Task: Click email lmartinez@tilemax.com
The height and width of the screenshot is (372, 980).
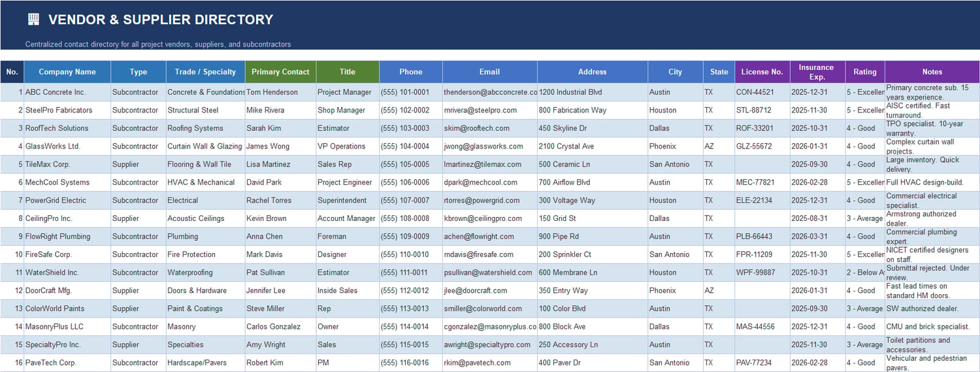Action: point(489,164)
